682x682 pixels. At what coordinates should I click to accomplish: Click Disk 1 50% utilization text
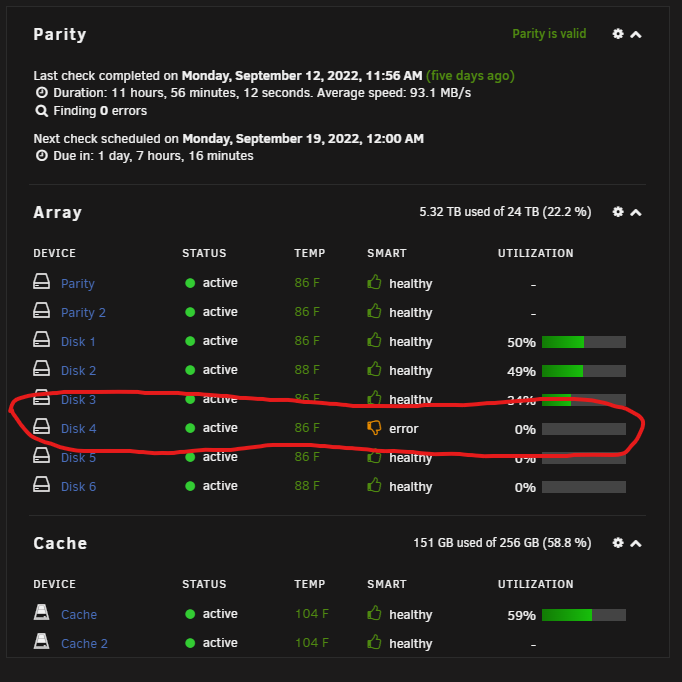[x=521, y=343]
